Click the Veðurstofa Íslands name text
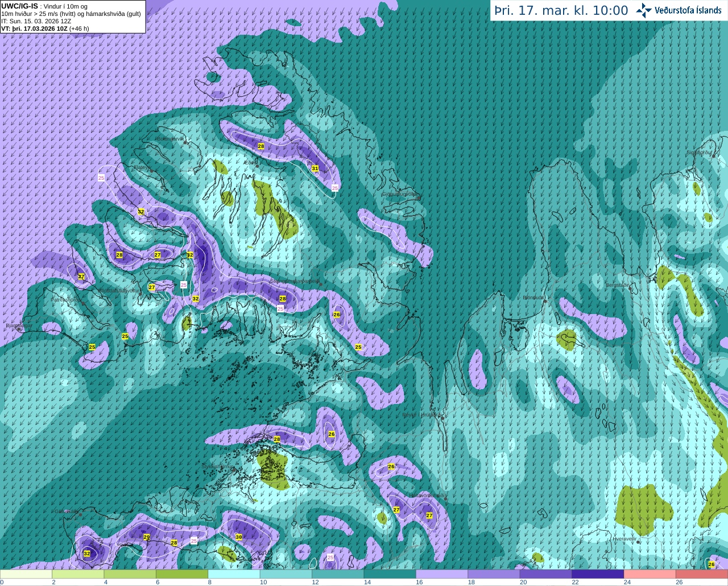Viewport: 728px width, 586px height. click(x=688, y=10)
